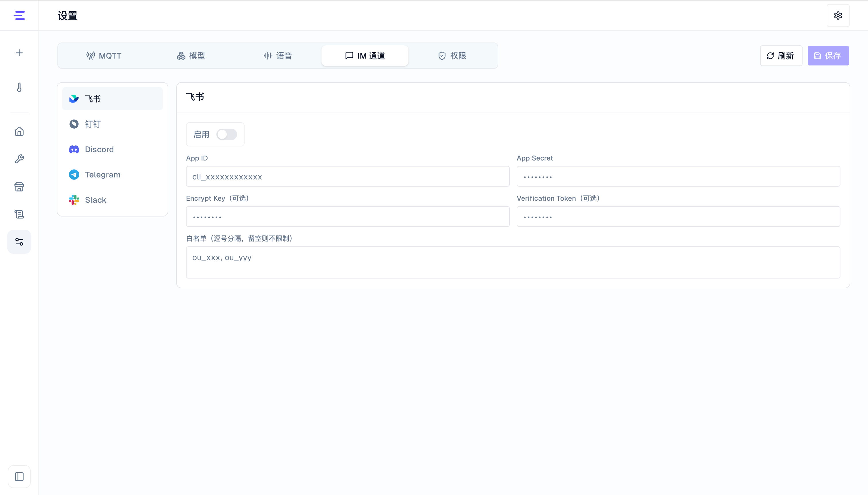The image size is (868, 495).
Task: Open the store icon in sidebar
Action: pos(19,186)
